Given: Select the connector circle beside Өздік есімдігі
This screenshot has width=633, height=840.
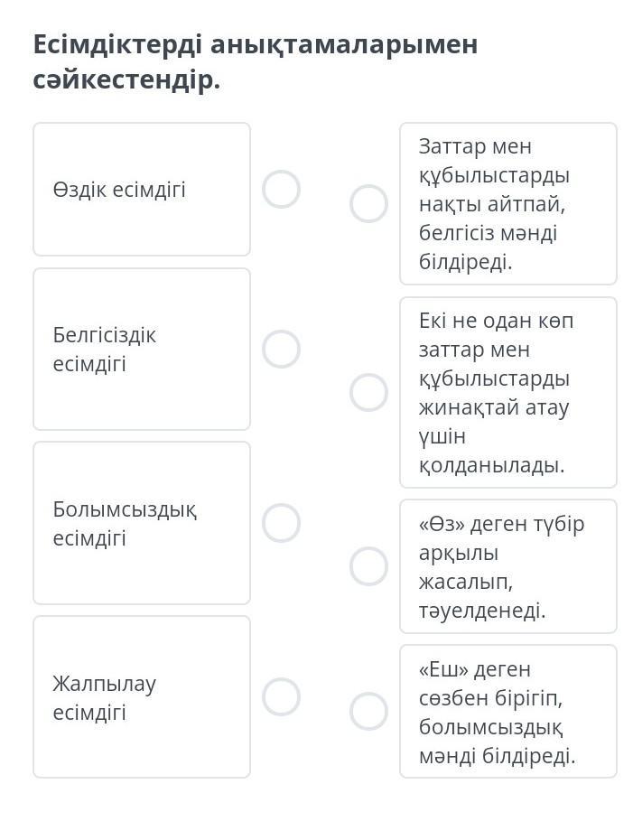Looking at the screenshot, I should [281, 190].
